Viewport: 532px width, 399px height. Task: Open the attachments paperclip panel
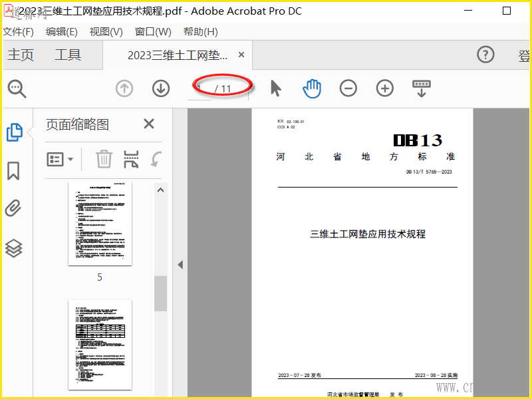coord(13,208)
